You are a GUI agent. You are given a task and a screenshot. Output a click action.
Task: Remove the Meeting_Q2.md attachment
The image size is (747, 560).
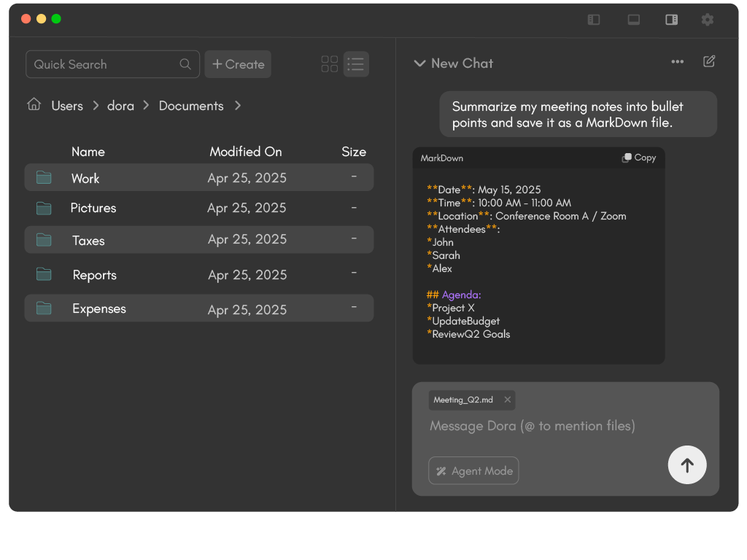click(x=508, y=400)
